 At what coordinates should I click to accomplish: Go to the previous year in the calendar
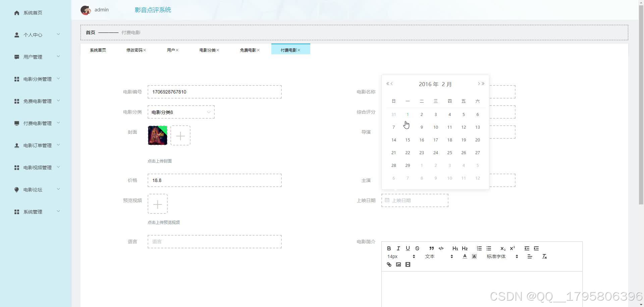387,84
